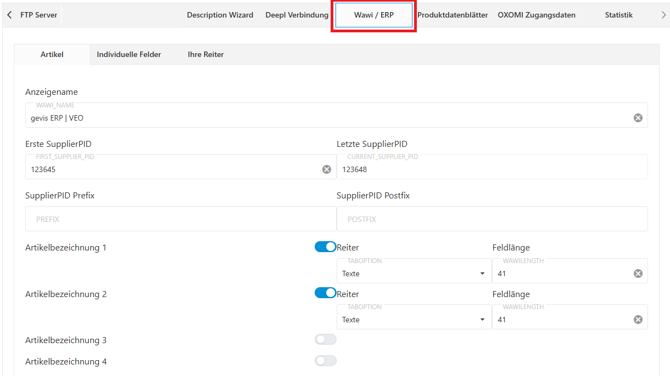This screenshot has width=670, height=376.
Task: Open the Produktdatenblätter tab
Action: point(453,15)
